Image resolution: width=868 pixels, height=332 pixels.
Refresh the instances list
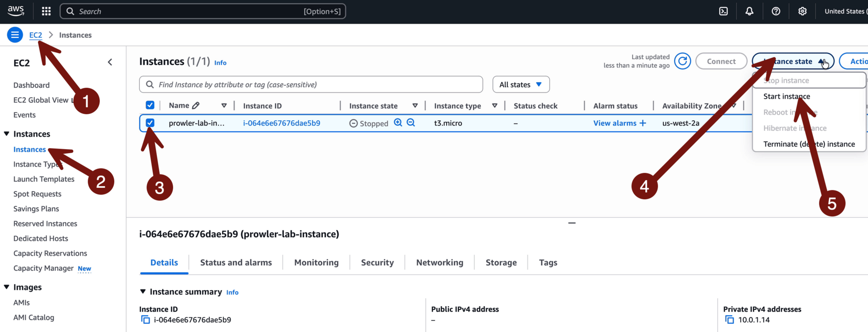[x=682, y=61]
